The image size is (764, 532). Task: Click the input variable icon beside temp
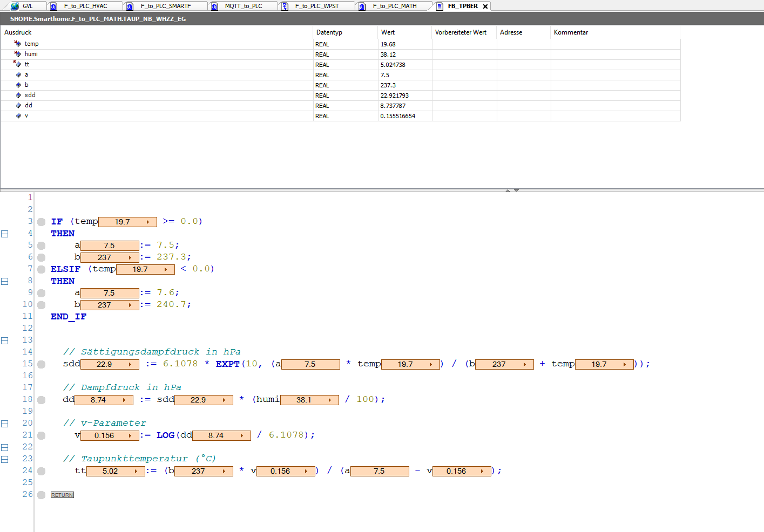click(17, 44)
